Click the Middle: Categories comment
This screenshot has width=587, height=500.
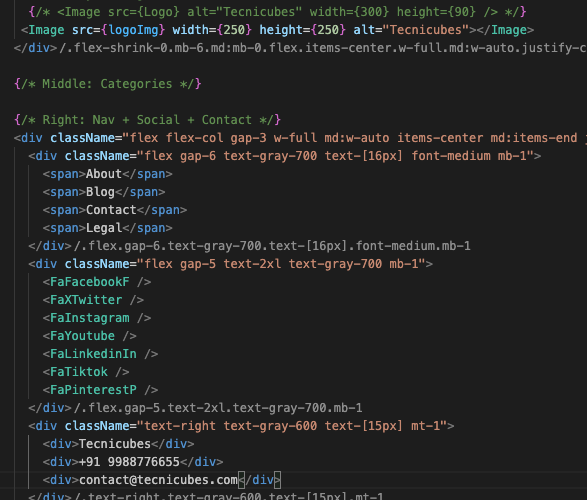coord(108,84)
